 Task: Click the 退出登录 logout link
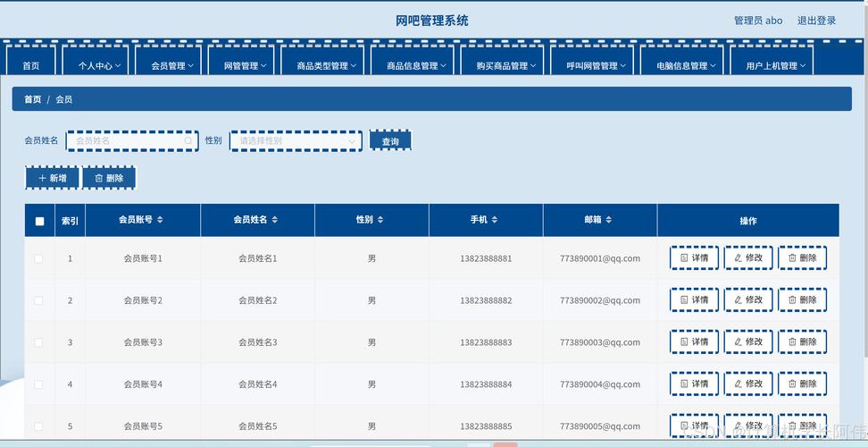pos(816,21)
